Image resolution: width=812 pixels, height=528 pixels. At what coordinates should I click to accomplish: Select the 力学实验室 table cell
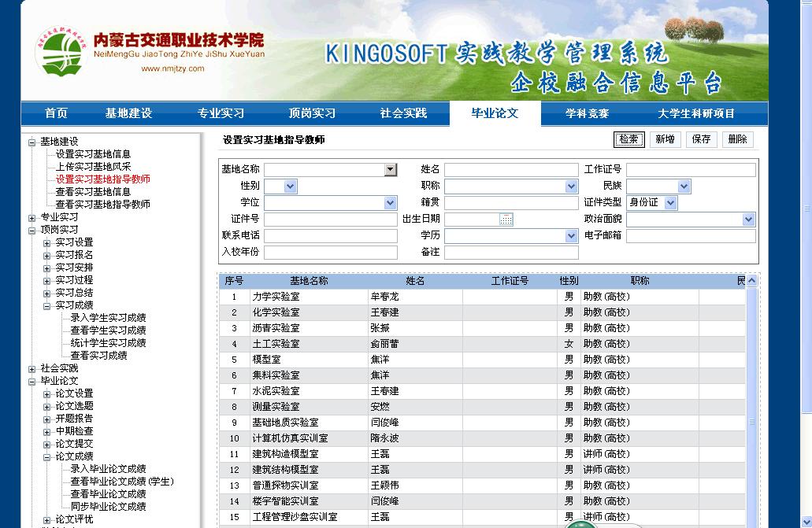point(309,297)
